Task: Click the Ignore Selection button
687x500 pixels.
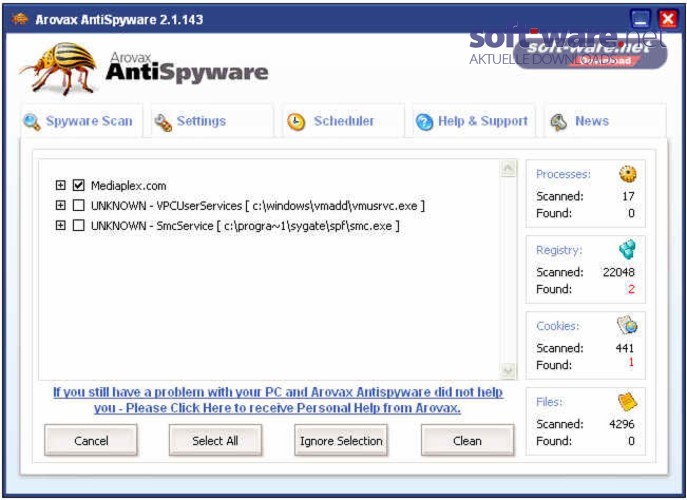Action: pyautogui.click(x=341, y=440)
